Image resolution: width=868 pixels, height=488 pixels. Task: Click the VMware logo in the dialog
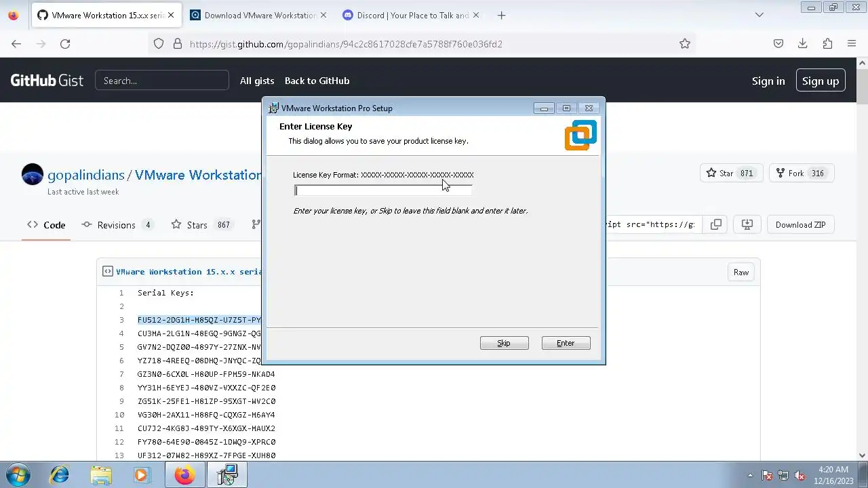coord(580,135)
